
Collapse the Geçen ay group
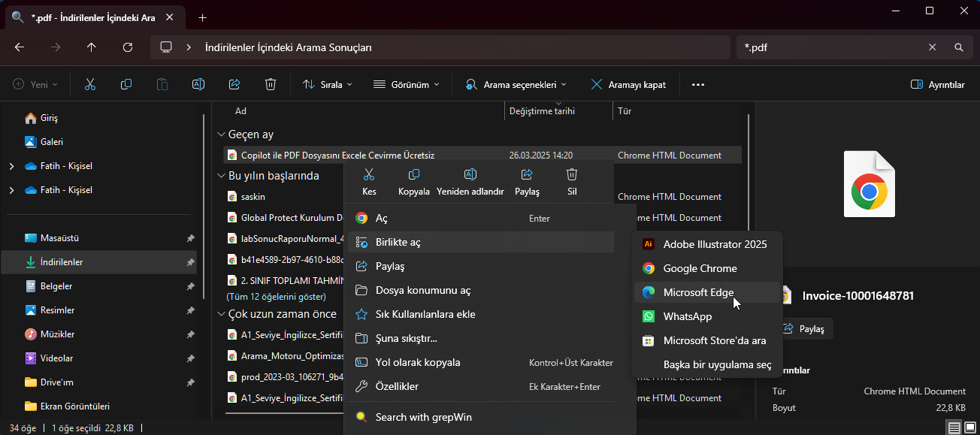point(221,135)
